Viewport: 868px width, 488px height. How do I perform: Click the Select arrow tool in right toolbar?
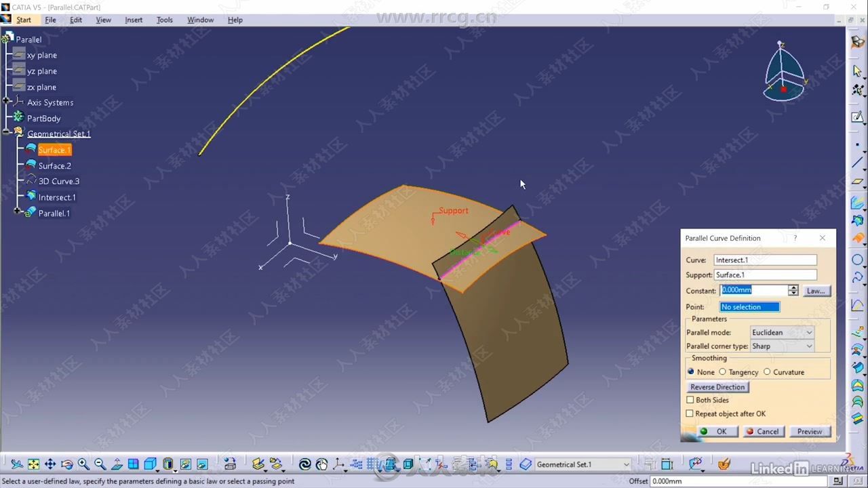coord(858,70)
